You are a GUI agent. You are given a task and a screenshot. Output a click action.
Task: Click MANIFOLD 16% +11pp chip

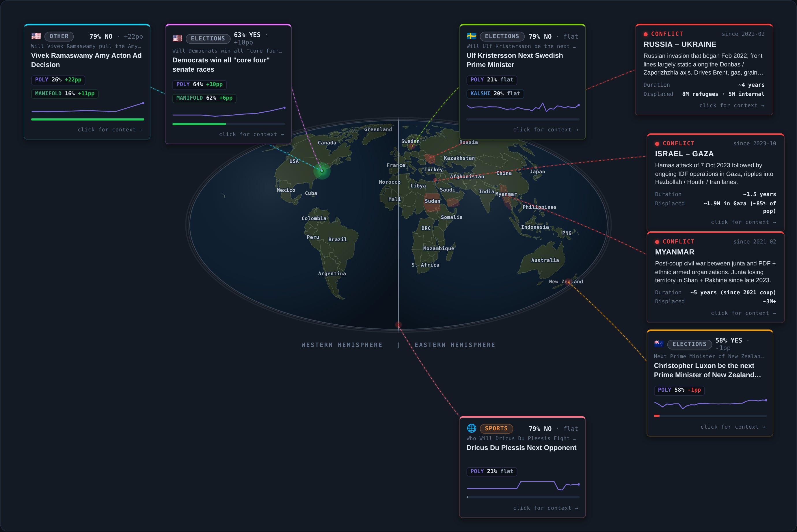(x=64, y=94)
